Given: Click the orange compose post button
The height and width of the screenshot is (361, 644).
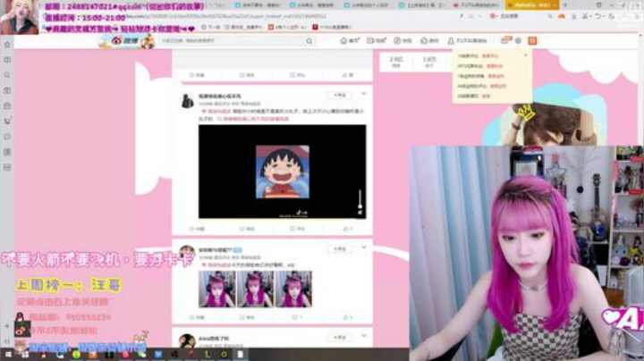Looking at the screenshot, I should 532,40.
